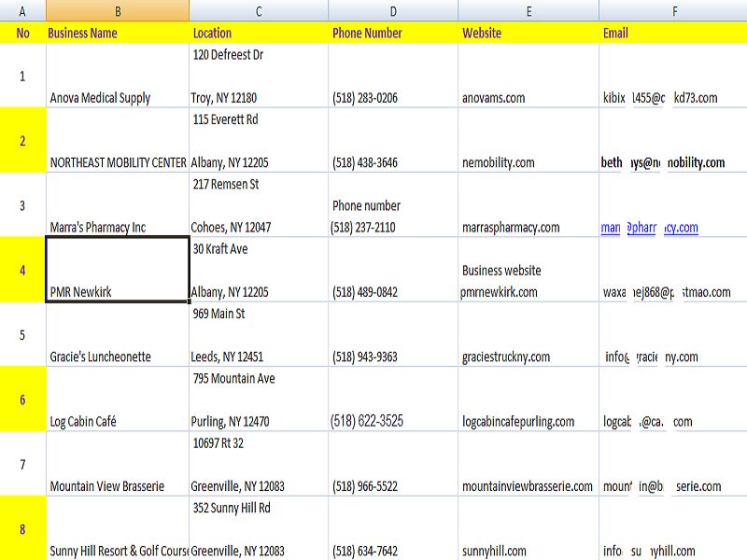The image size is (747, 560).
Task: Click the Phone Number column header cell
Action: click(x=392, y=33)
